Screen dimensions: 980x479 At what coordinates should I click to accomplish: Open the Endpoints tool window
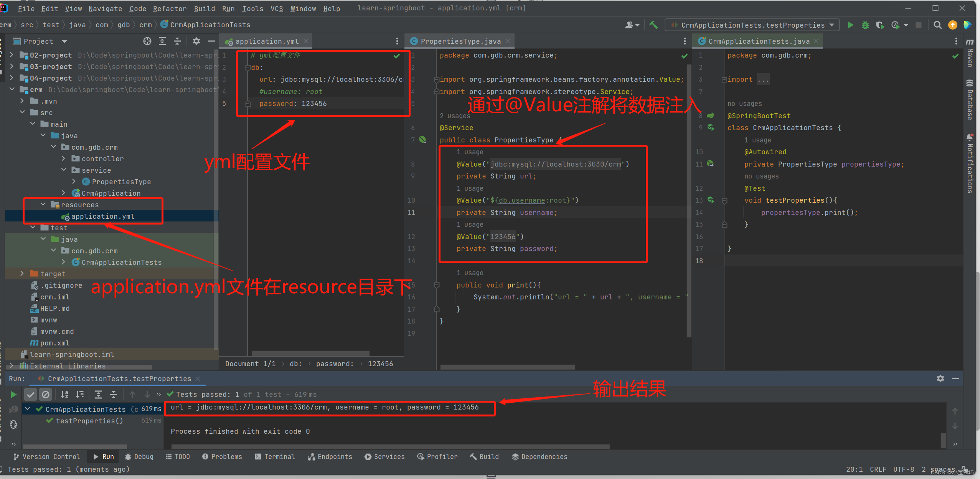tap(330, 456)
